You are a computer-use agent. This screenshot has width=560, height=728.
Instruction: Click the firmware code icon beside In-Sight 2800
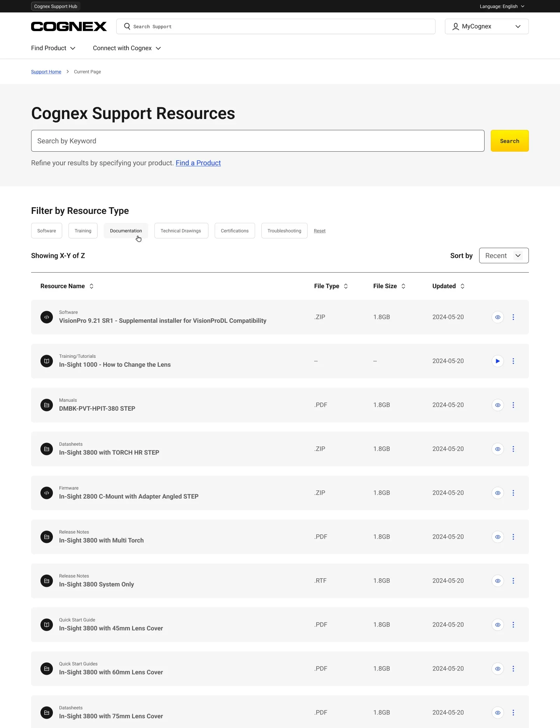point(47,493)
